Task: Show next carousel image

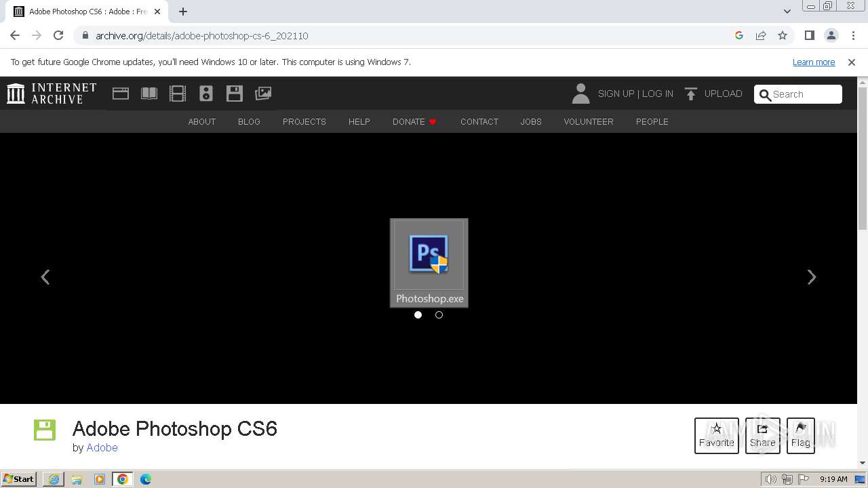Action: click(812, 277)
